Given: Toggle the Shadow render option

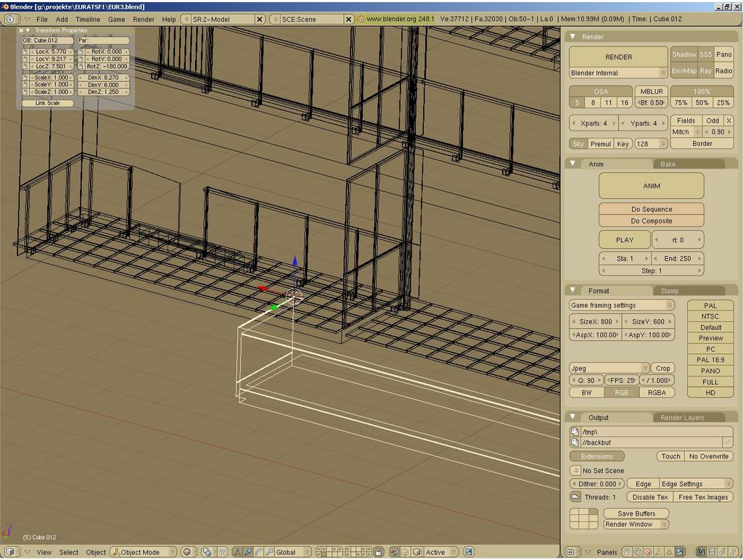Looking at the screenshot, I should coord(684,54).
